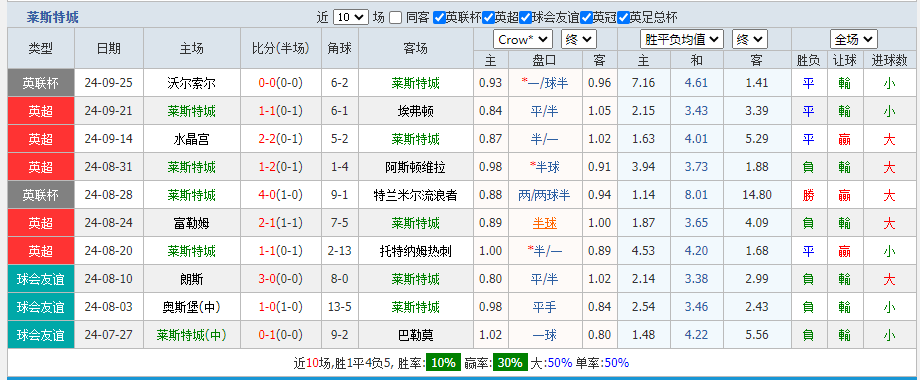Viewport: 920px width, 380px height.
Task: Uncheck the 英冠 filter checkbox
Action: click(586, 18)
